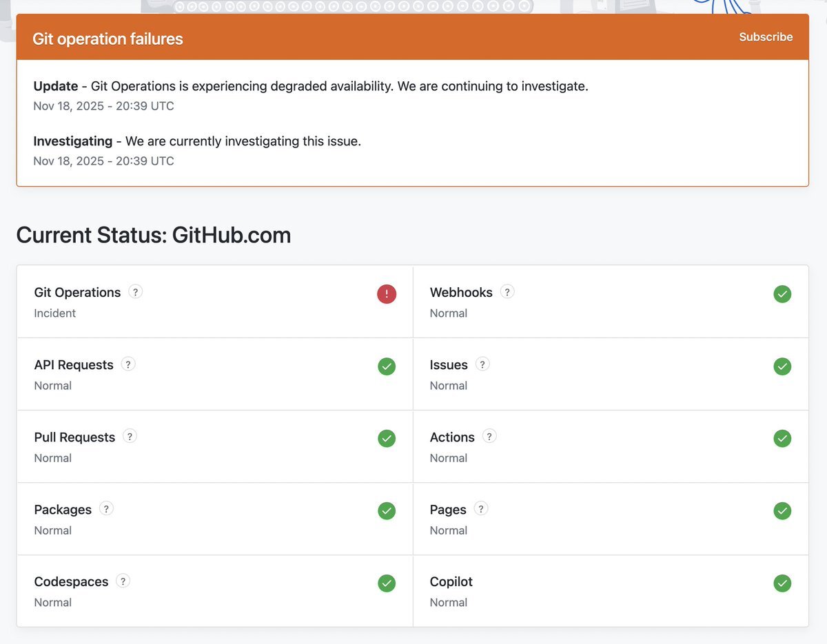Open the question mark next to API Requests
This screenshot has height=644, width=827.
(x=128, y=364)
